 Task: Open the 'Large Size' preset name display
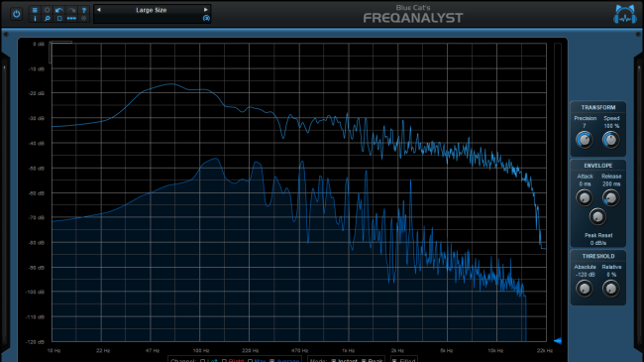(152, 10)
